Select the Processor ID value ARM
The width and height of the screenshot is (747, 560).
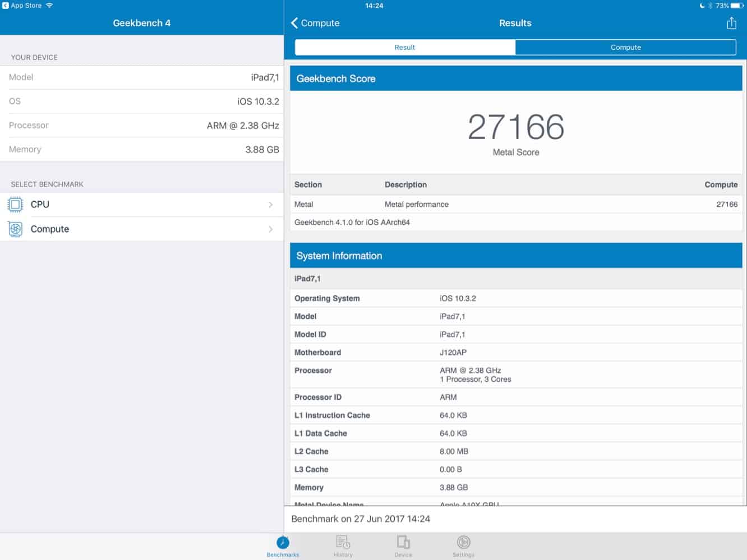[448, 397]
